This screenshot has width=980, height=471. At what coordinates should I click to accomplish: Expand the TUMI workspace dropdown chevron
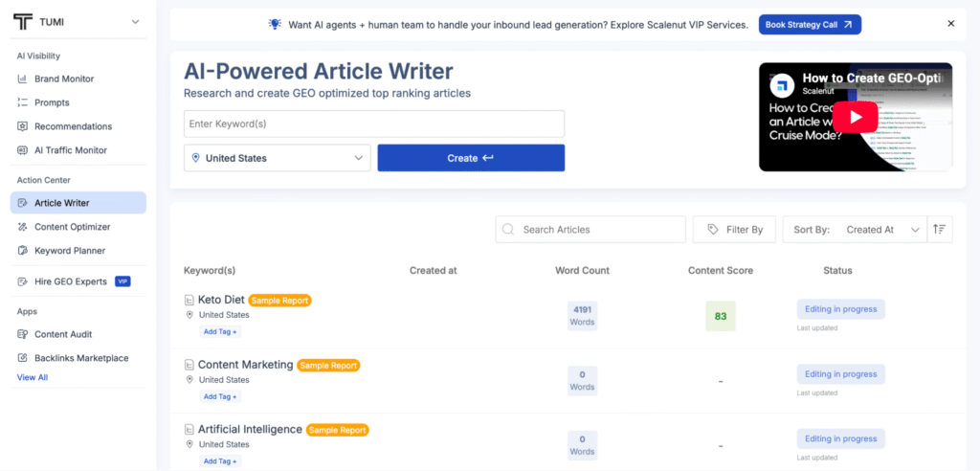[135, 23]
